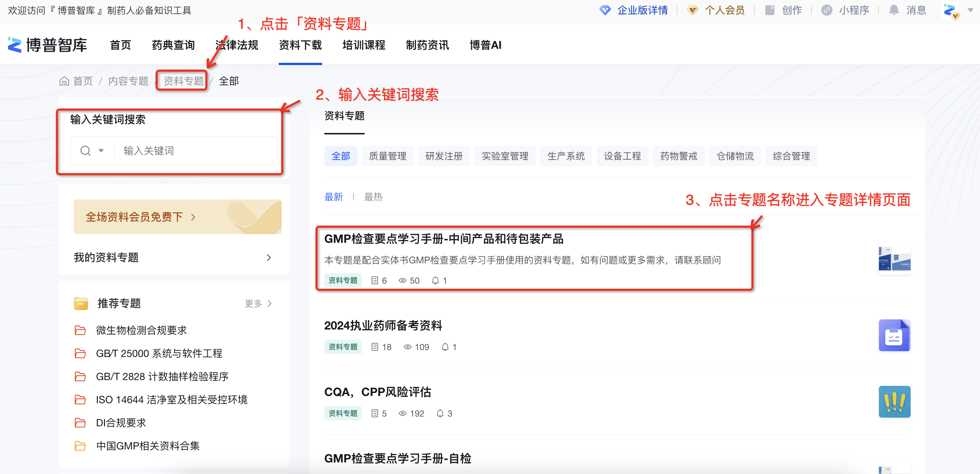Select the 研发注册 category filter
The image size is (980, 474).
(x=444, y=156)
